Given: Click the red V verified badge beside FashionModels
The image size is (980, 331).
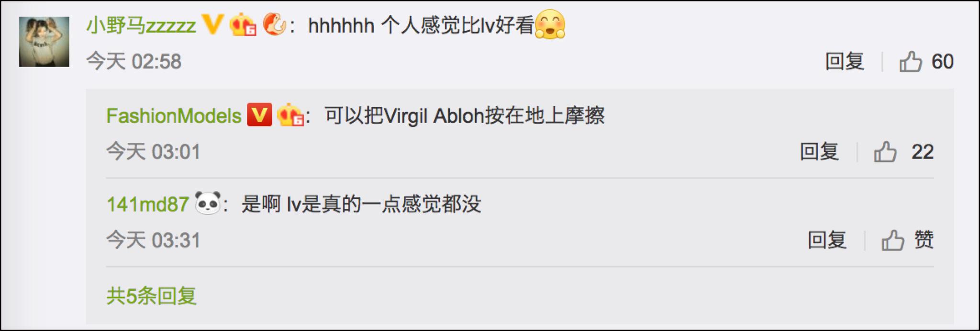Looking at the screenshot, I should (259, 115).
